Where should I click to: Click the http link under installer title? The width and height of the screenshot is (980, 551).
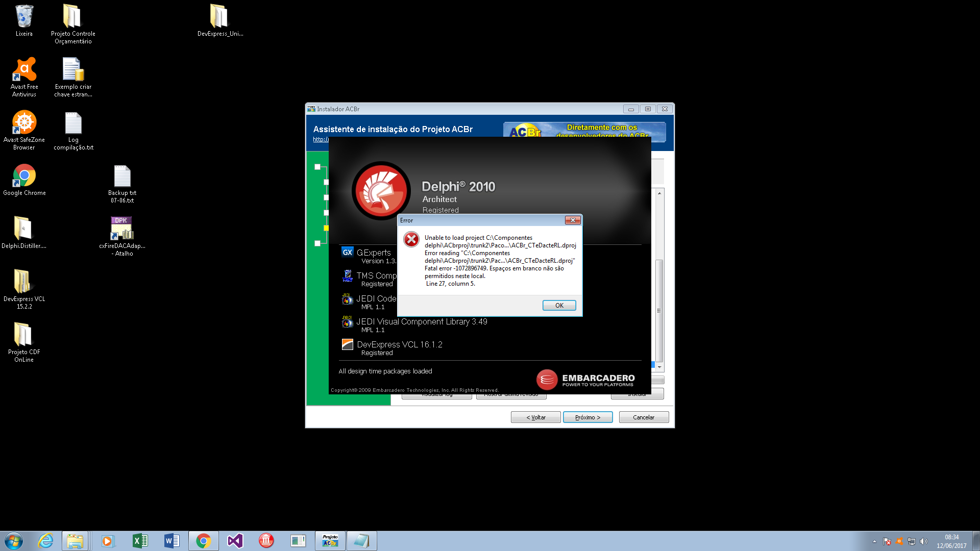pos(321,139)
